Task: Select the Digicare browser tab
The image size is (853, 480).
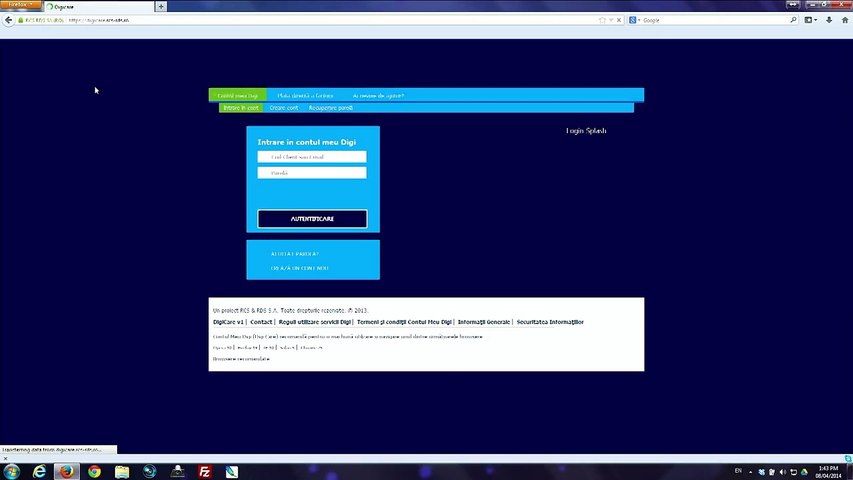Action: 98,7
